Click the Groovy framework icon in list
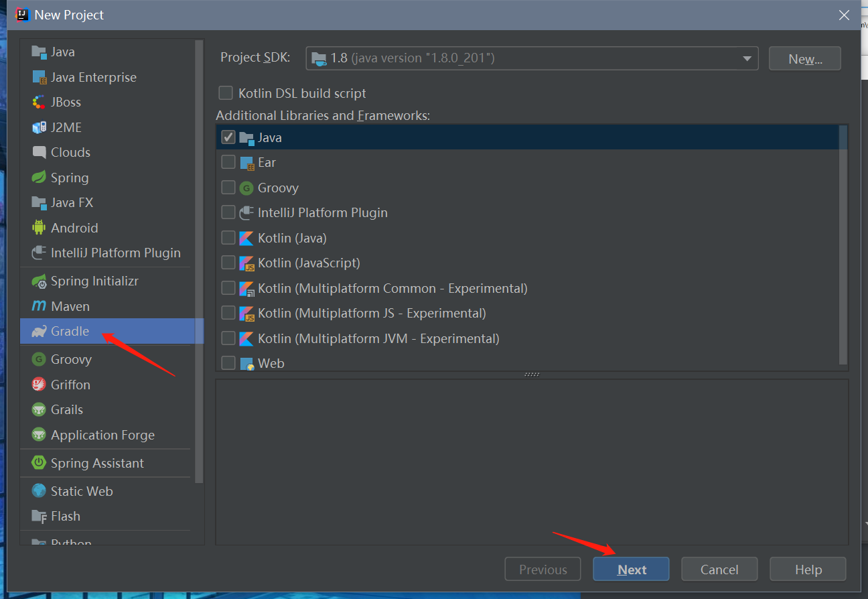 click(x=246, y=188)
